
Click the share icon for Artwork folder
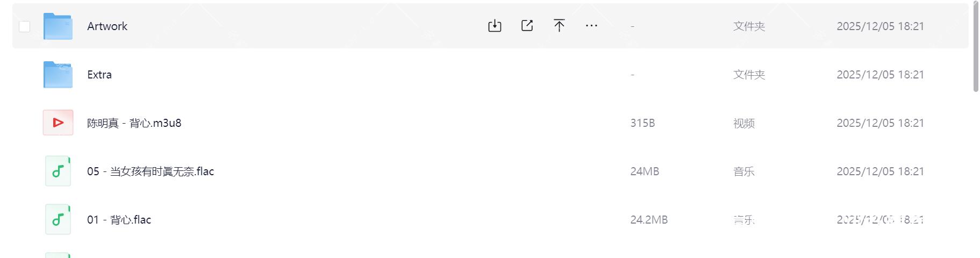pyautogui.click(x=527, y=26)
